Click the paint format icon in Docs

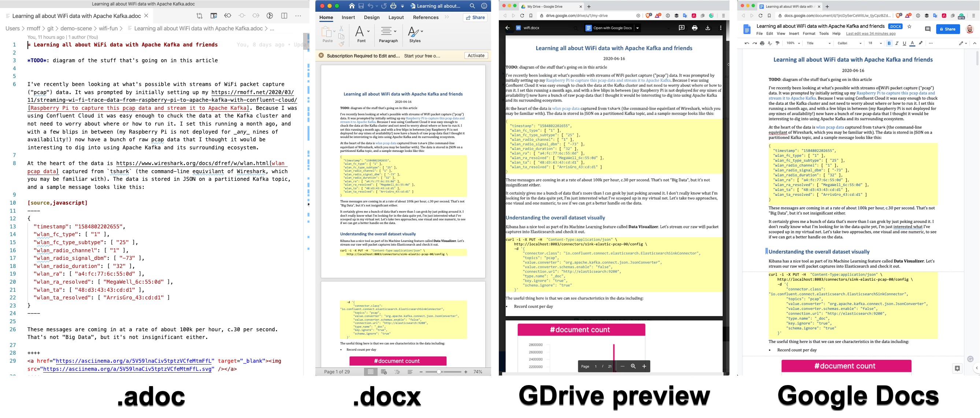coord(777,43)
